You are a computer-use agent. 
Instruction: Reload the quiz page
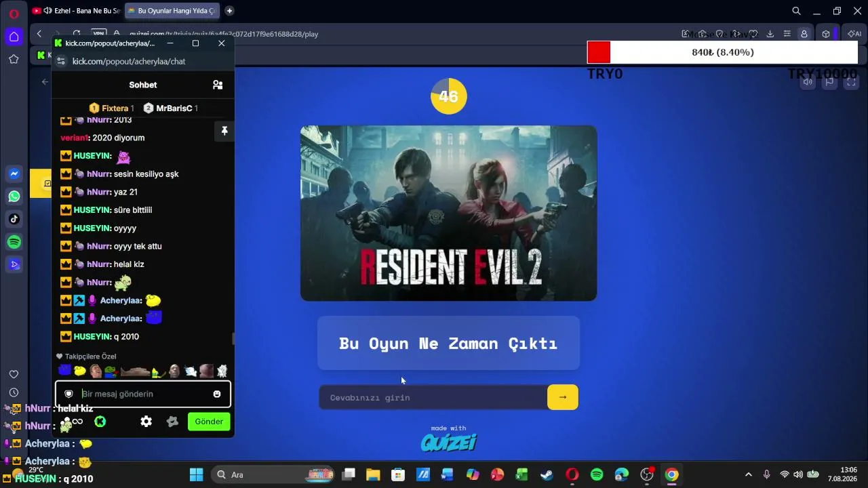point(77,34)
